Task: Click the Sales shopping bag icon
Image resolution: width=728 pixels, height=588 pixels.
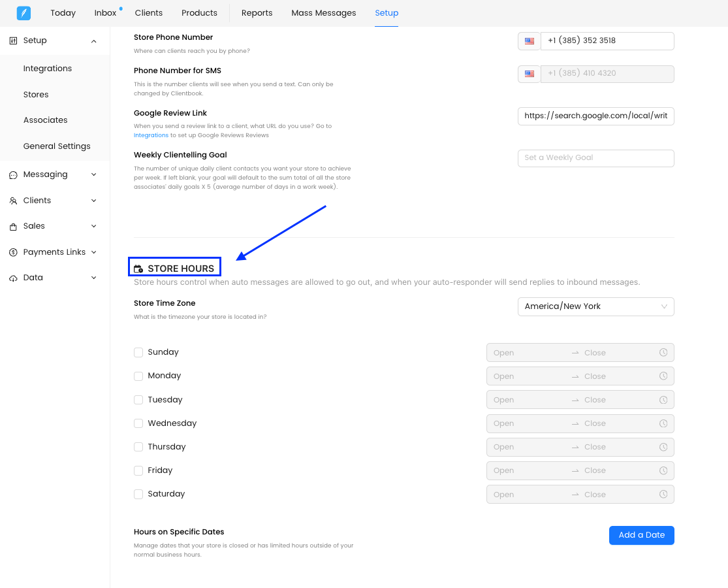Action: click(x=14, y=227)
